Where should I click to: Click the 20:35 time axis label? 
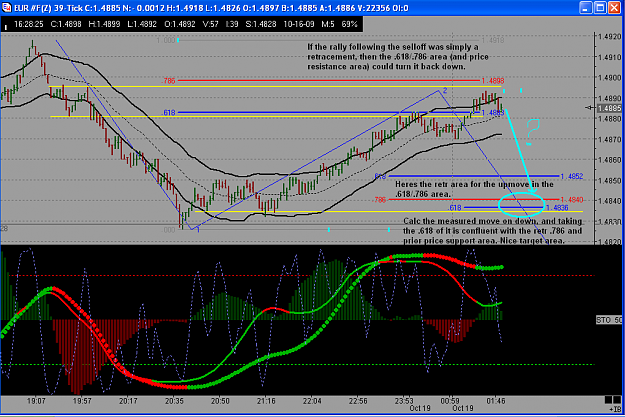(x=174, y=401)
